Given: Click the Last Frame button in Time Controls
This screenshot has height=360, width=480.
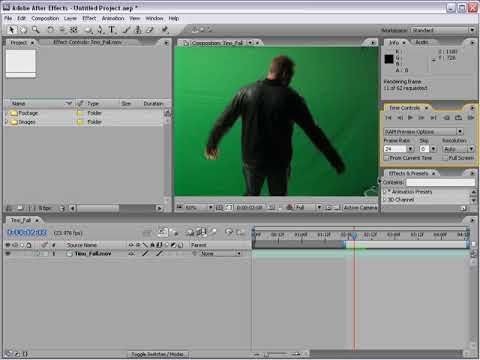Looking at the screenshot, I should 433,118.
